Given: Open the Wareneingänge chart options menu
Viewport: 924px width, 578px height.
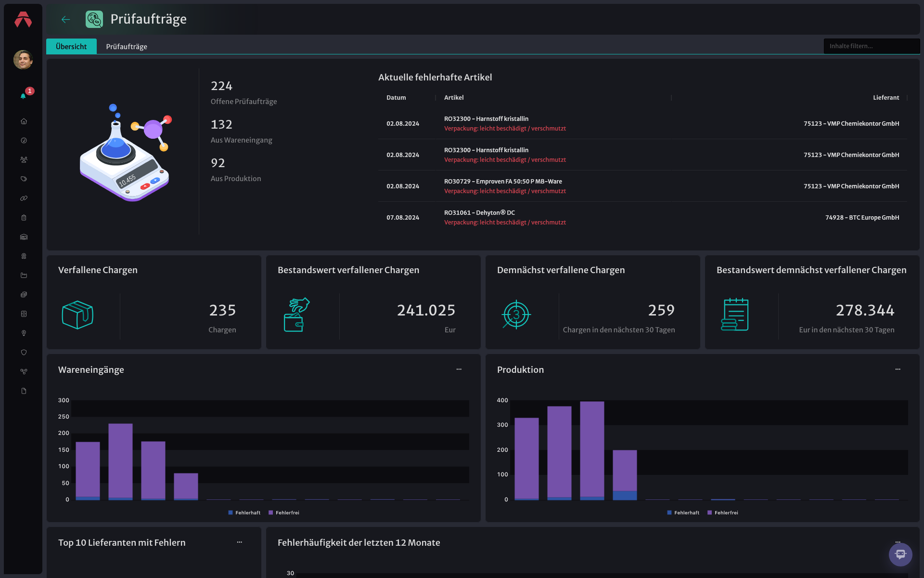Looking at the screenshot, I should [459, 369].
